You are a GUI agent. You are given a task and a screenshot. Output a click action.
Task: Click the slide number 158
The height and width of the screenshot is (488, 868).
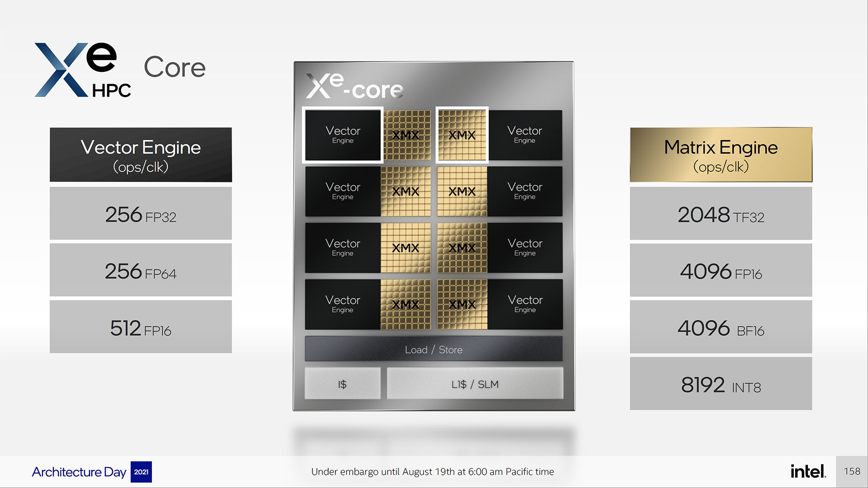tap(852, 471)
